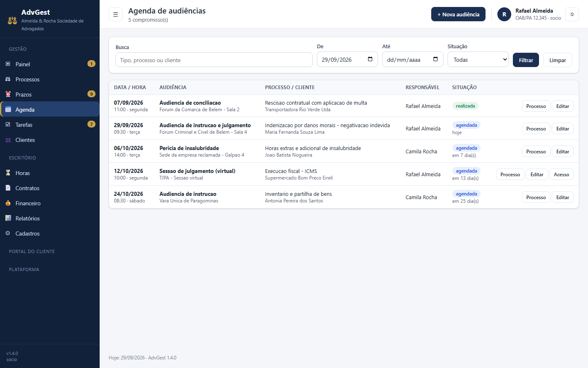Click the Rafael Almeida profile name
Image resolution: width=588 pixels, height=368 pixels.
click(x=534, y=11)
